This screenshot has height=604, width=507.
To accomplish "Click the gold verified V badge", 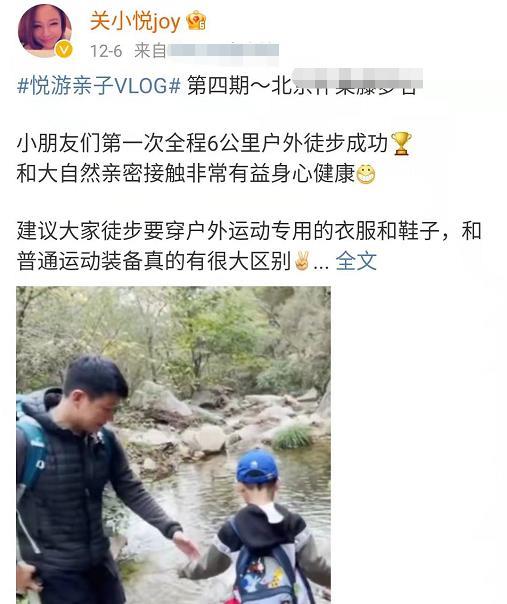I will 64,49.
